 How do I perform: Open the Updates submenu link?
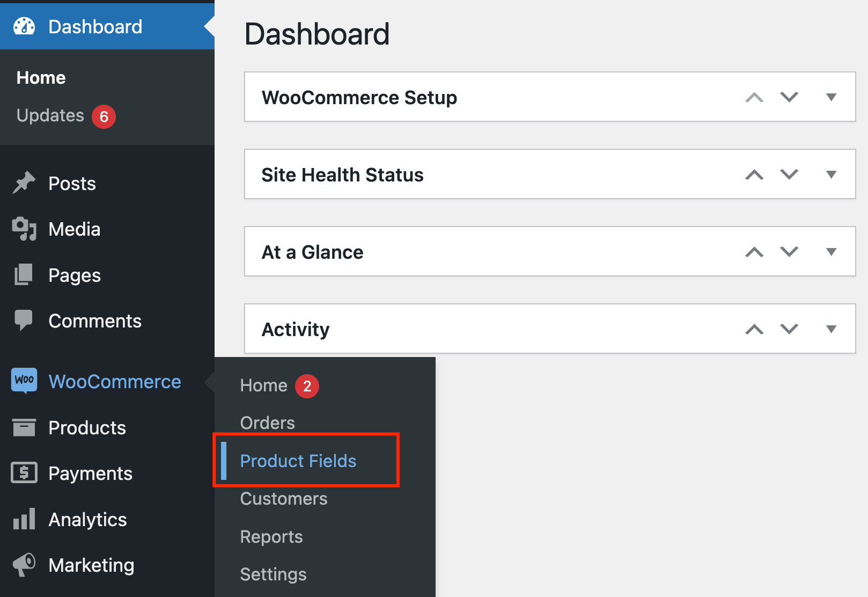click(x=50, y=115)
